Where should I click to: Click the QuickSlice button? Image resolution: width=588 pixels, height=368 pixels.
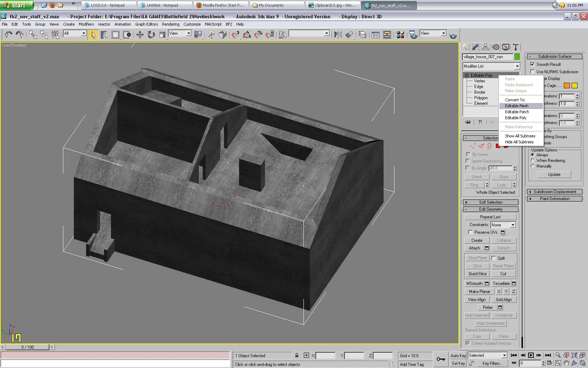477,274
